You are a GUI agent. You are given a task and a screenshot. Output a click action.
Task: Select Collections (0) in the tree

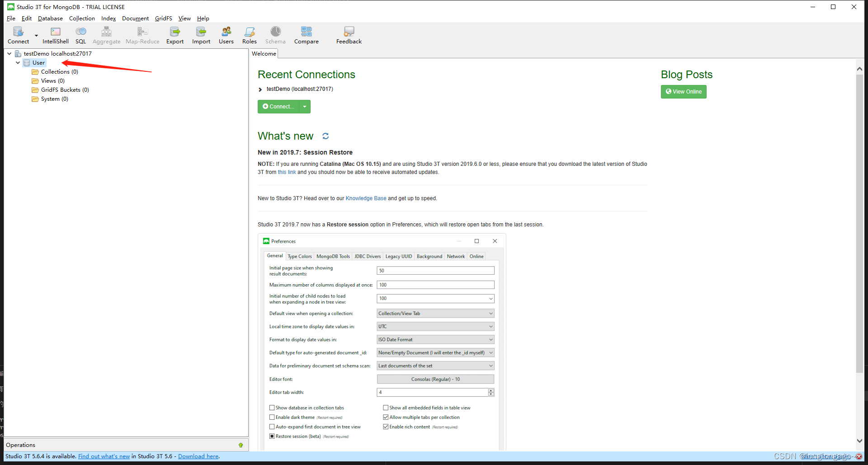(x=59, y=72)
